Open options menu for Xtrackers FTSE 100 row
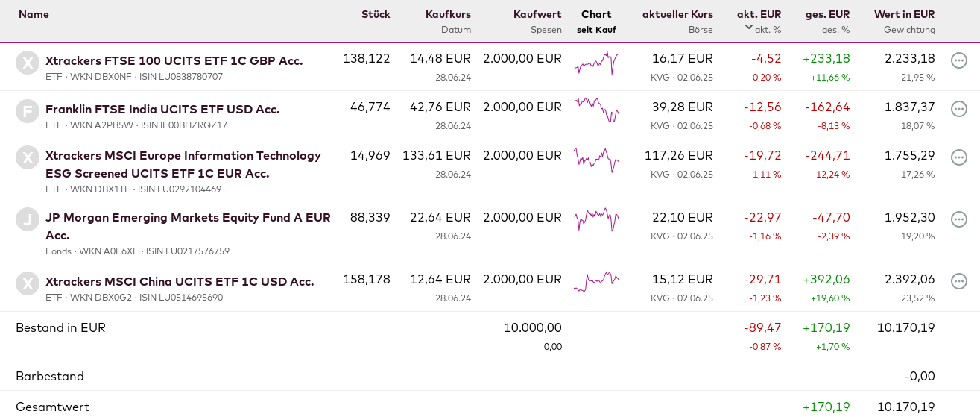The image size is (980, 417). [959, 60]
